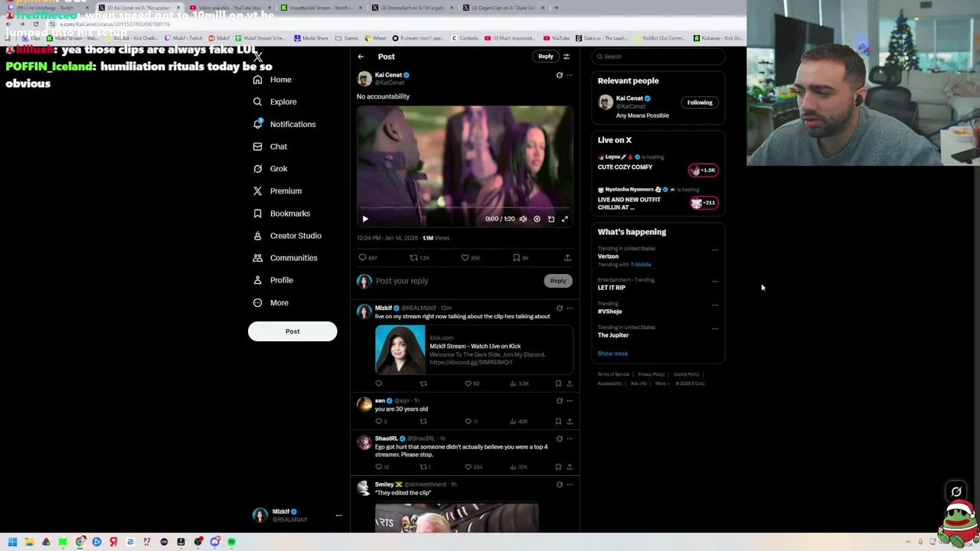980x551 pixels.
Task: Open the Media Share bookmark
Action: (311, 38)
